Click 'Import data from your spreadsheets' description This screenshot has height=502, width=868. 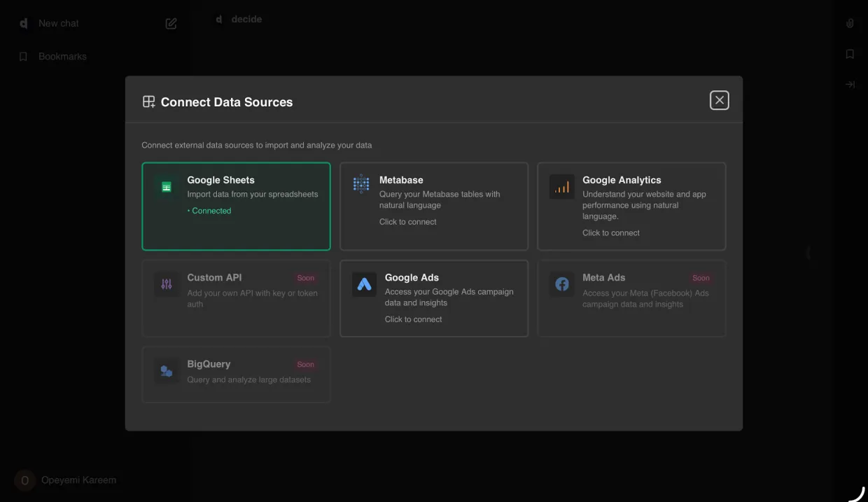252,195
